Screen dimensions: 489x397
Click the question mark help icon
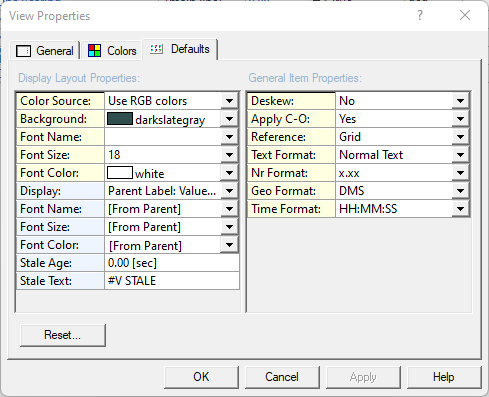pos(420,15)
